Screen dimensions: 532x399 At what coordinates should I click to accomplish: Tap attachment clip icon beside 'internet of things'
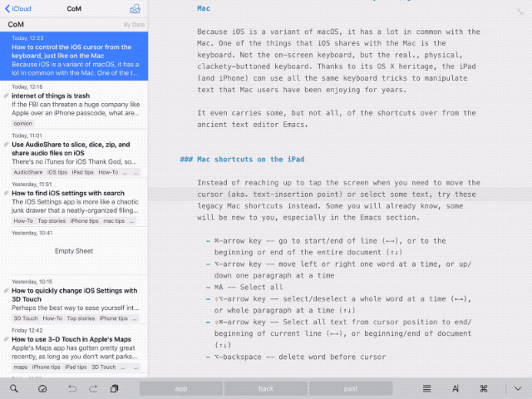[x=6, y=96]
